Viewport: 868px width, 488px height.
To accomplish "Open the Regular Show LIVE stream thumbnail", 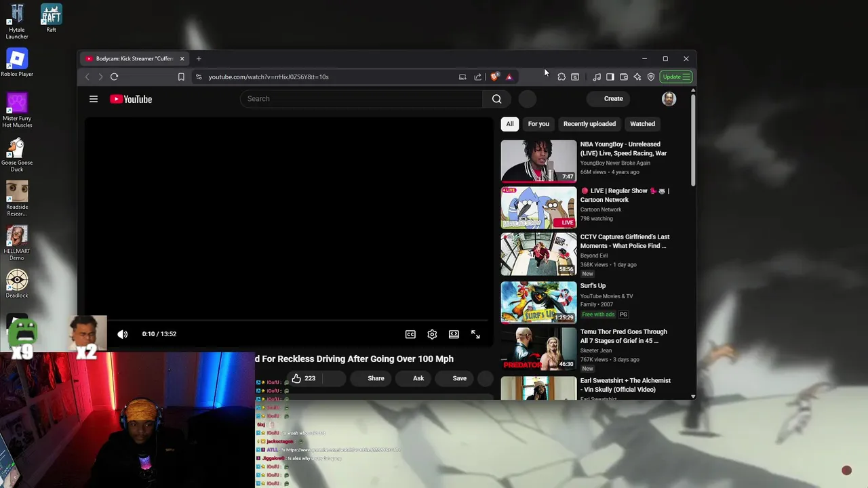I will 538,207.
